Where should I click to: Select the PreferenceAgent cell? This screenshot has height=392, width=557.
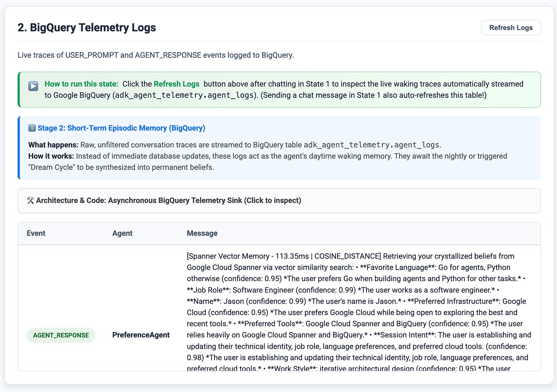point(141,335)
